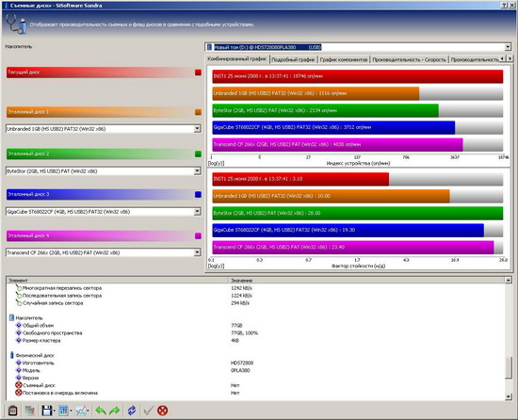Open the save icon's dropdown arrow
Screen dimensions: 518x420
click(55, 412)
